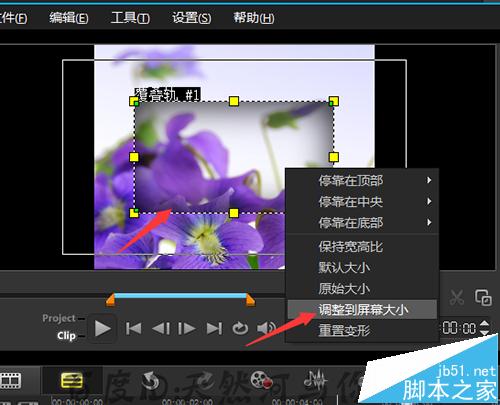Split the clip using the scissors icon
The height and width of the screenshot is (405, 500).
pos(457,297)
